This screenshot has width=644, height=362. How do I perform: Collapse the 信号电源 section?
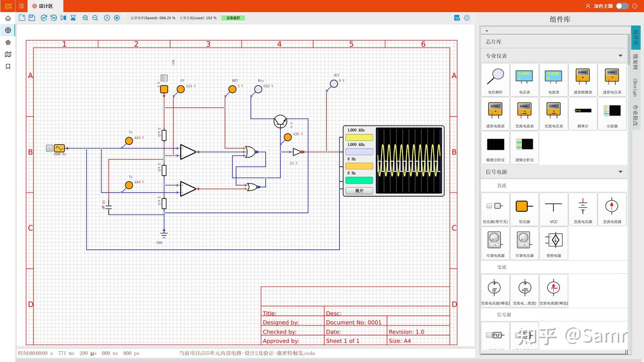[x=620, y=172]
